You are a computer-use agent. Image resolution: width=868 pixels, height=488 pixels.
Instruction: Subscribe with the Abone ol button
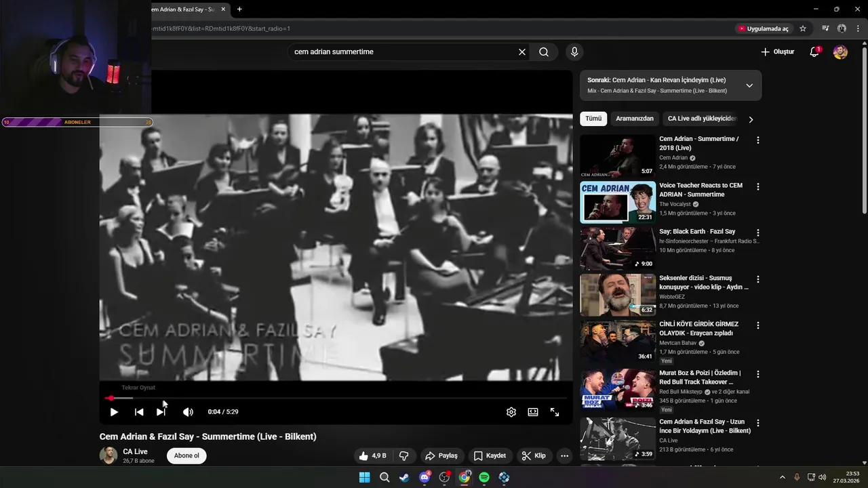coord(186,455)
